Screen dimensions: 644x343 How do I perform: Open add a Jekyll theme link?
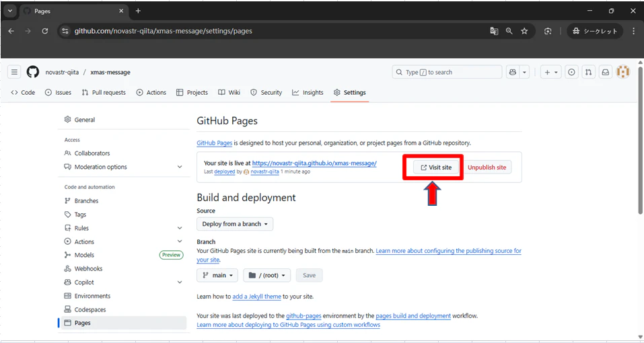256,296
